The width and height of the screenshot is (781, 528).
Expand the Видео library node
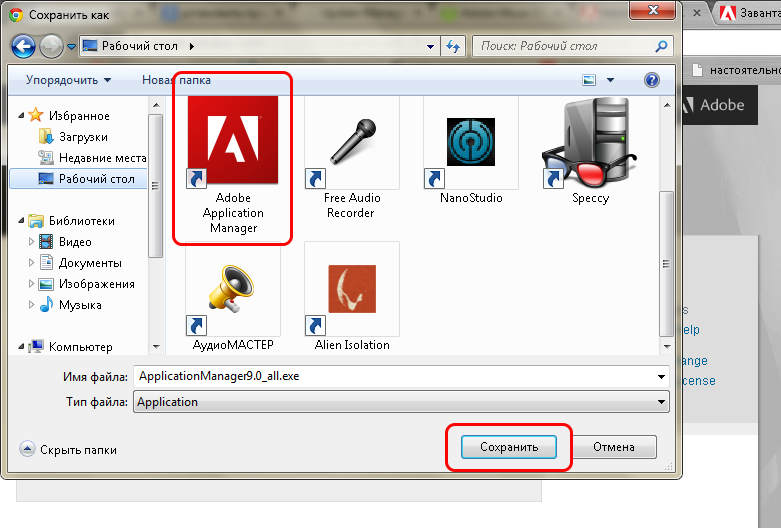(x=31, y=242)
